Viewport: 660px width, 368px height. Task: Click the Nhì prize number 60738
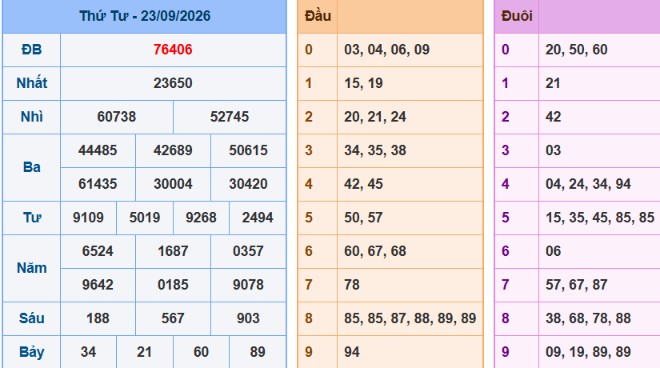pyautogui.click(x=117, y=117)
